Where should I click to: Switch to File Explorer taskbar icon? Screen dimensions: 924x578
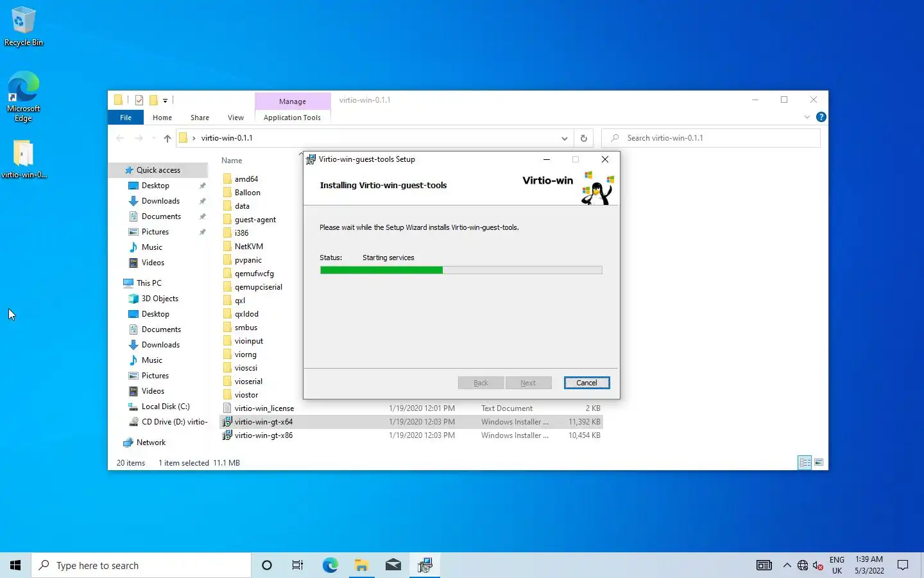[x=361, y=565]
